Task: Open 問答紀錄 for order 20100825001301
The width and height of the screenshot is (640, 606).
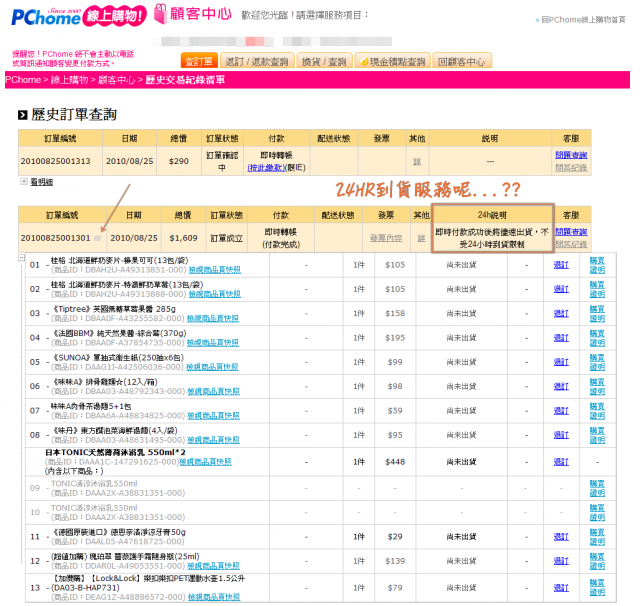Action: pos(571,244)
